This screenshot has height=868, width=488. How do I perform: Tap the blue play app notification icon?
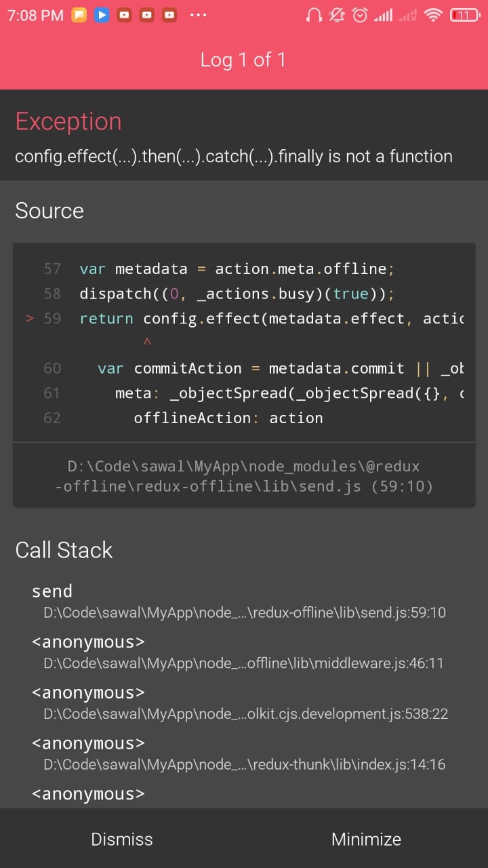click(101, 14)
